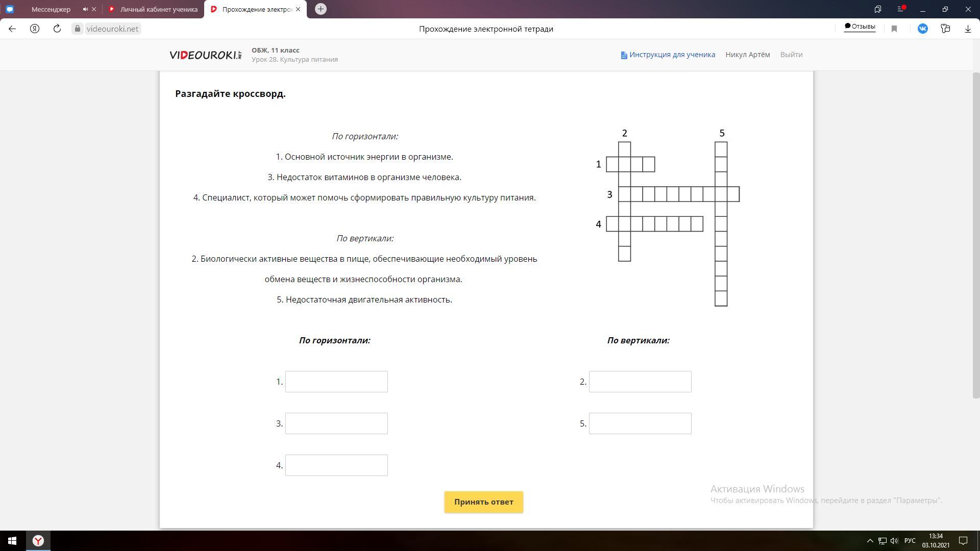The width and height of the screenshot is (980, 551).
Task: Click the VIDEOUROKI logo
Action: point(206,55)
